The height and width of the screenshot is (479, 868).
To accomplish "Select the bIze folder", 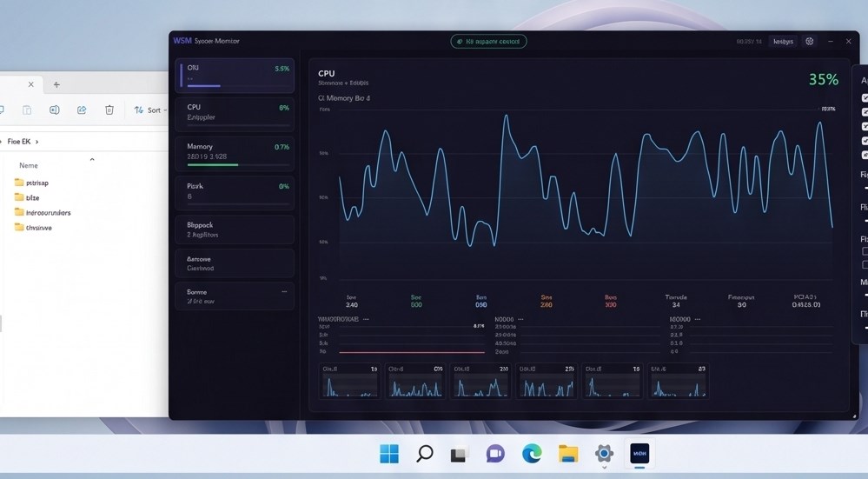I will click(27, 197).
